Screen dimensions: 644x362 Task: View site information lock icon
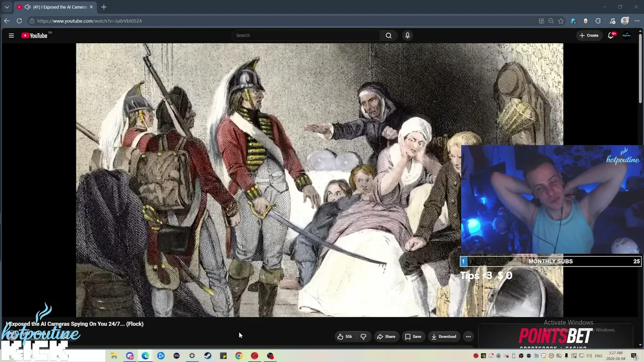(x=32, y=21)
